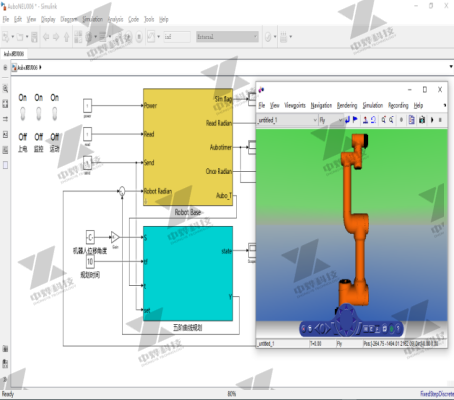This screenshot has width=454, height=400.
Task: Click Zoom tool in Simulink left palette
Action: tap(5, 89)
